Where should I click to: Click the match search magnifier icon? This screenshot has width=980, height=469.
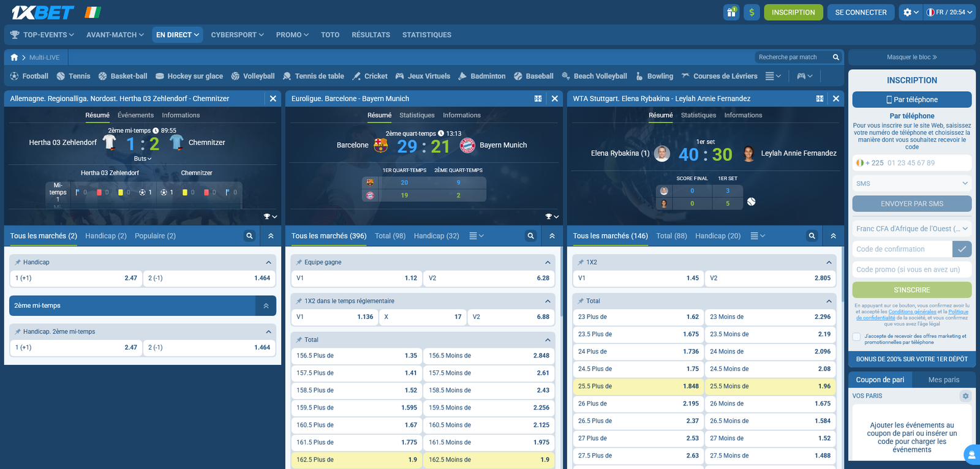(835, 57)
